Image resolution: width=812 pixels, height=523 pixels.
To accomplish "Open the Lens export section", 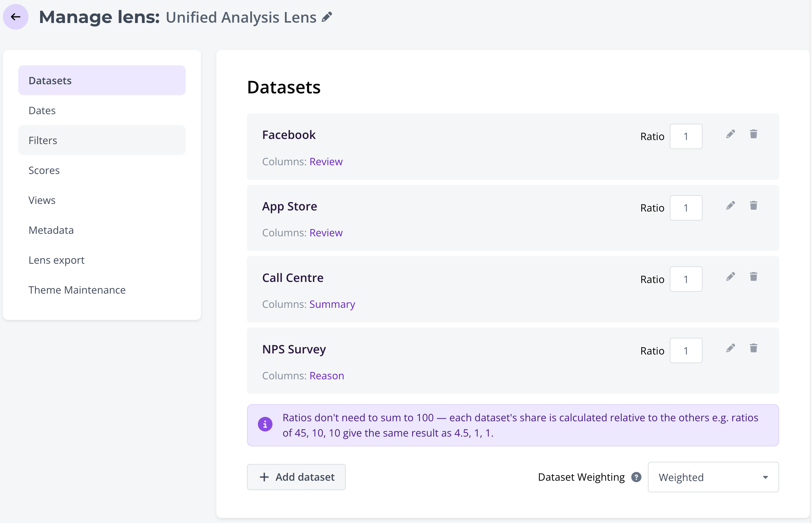I will (x=102, y=260).
